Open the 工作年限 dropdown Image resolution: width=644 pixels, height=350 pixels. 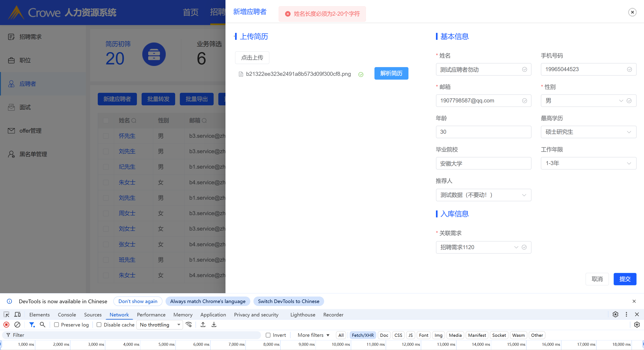(588, 163)
